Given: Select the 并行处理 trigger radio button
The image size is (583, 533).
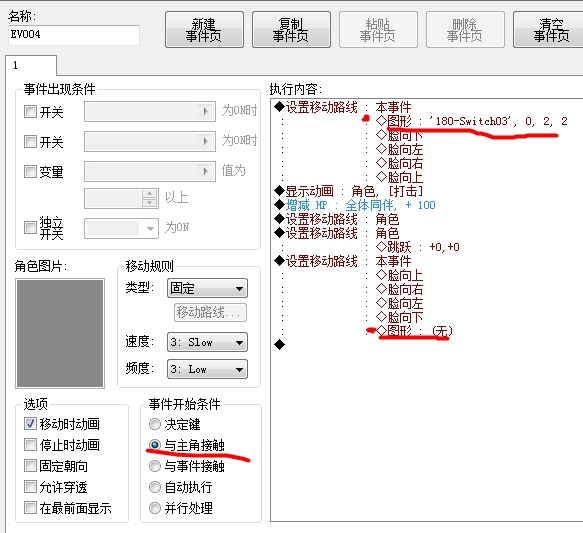Looking at the screenshot, I should point(155,508).
